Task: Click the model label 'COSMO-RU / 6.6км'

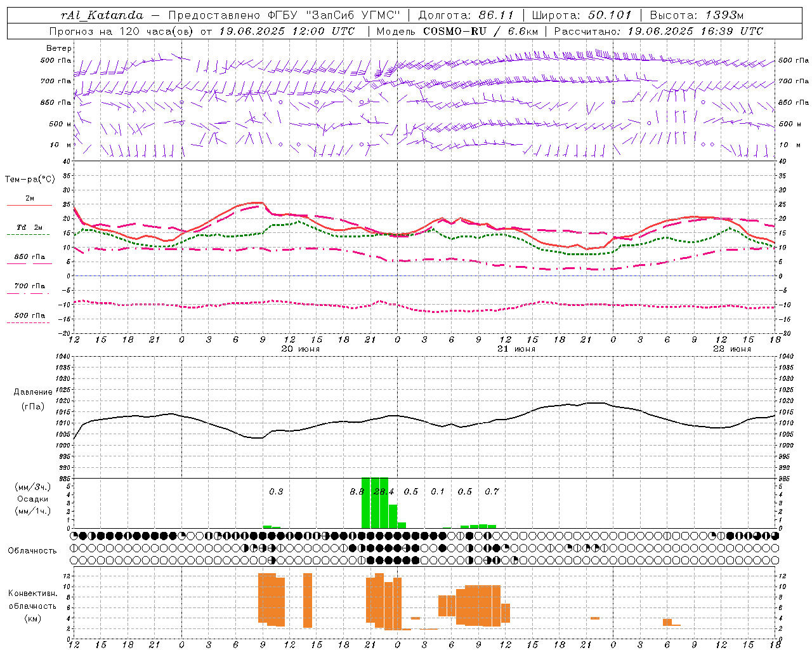Action: (480, 31)
